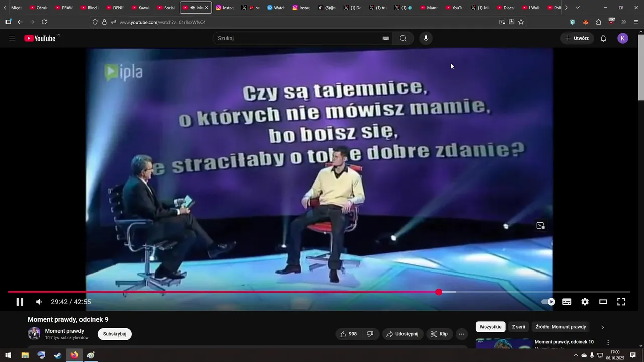The width and height of the screenshot is (644, 362).
Task: Open the Firefox application menu
Action: (x=636, y=22)
